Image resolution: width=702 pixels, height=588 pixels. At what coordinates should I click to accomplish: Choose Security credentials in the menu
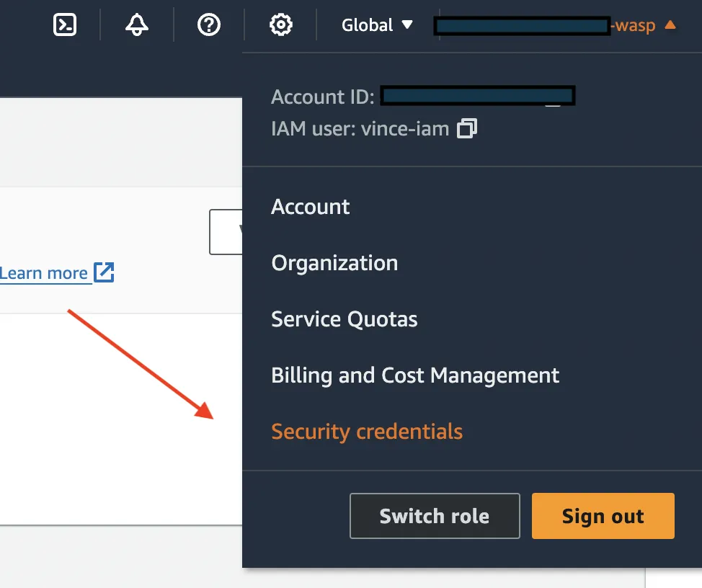(x=367, y=432)
